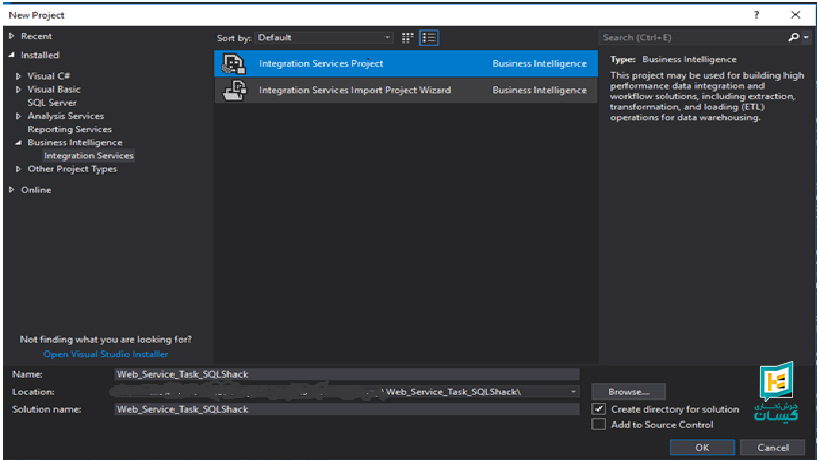This screenshot has width=819, height=460.
Task: Click the Search (Ctrl+E) box
Action: (x=693, y=38)
